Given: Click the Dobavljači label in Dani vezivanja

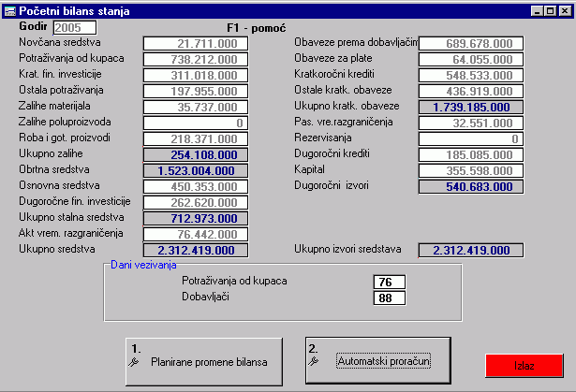Looking at the screenshot, I should (x=205, y=297).
